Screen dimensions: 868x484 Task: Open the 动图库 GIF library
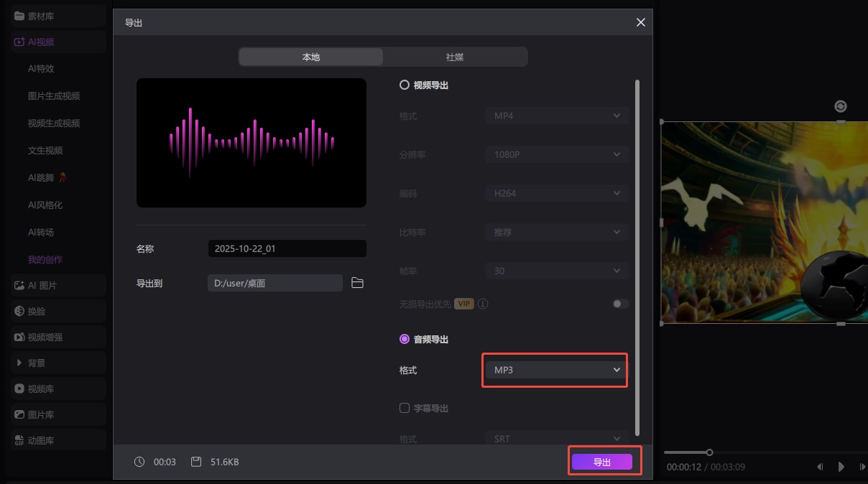(x=40, y=440)
